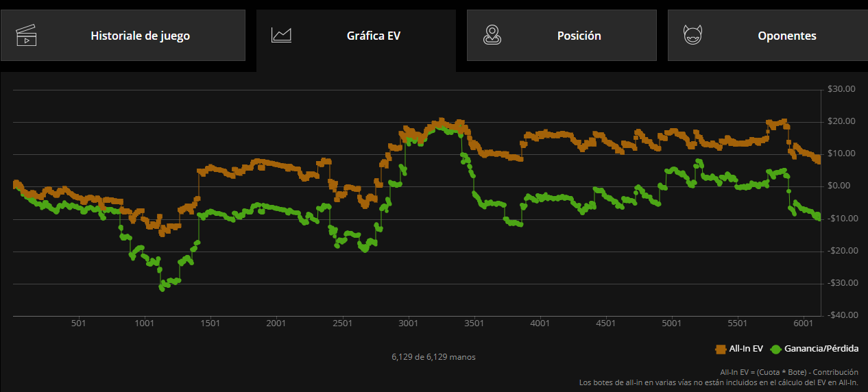Screen dimensions: 868x392
Task: Click the '6,129 de 6,129 manos' text
Action: (433, 357)
